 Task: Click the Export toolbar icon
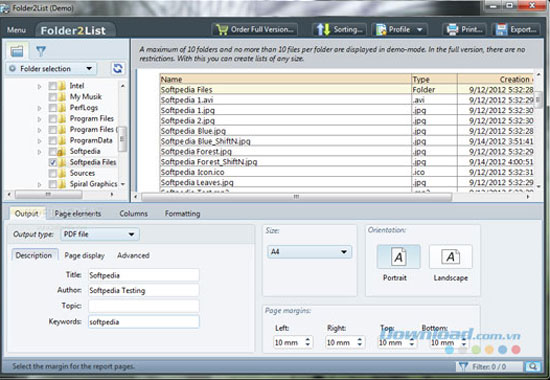[502, 30]
